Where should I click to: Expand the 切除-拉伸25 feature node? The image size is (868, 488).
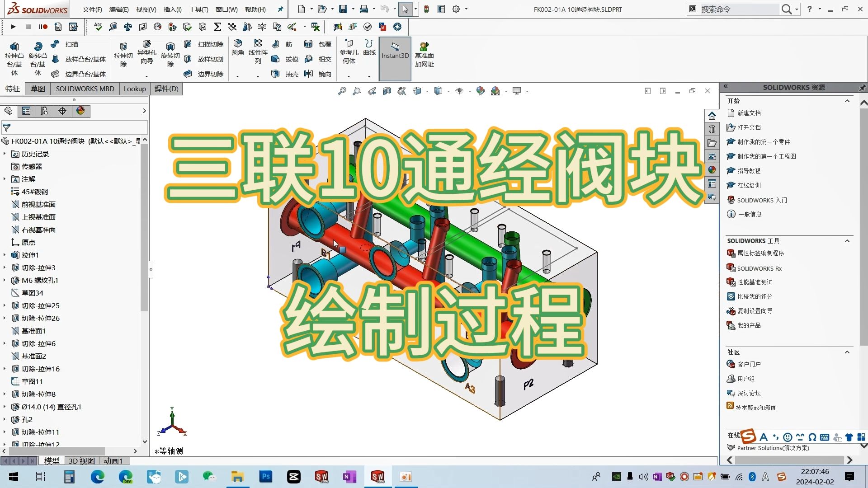point(5,306)
